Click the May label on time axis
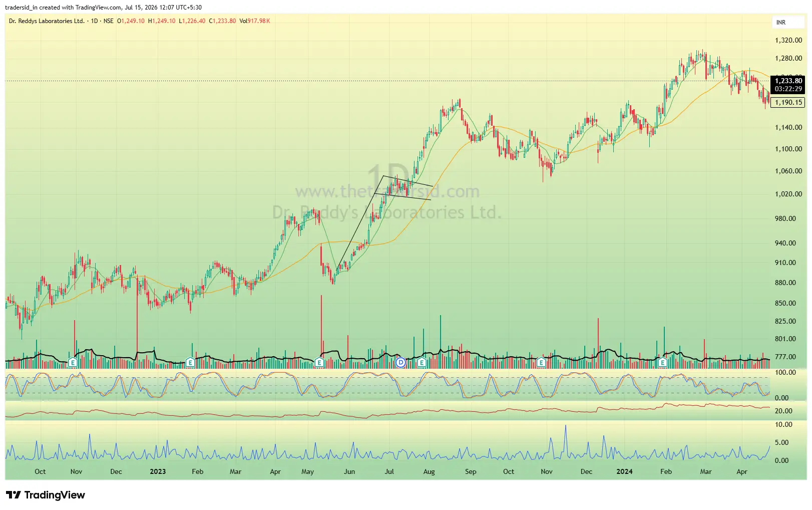812x510 pixels. (x=308, y=472)
